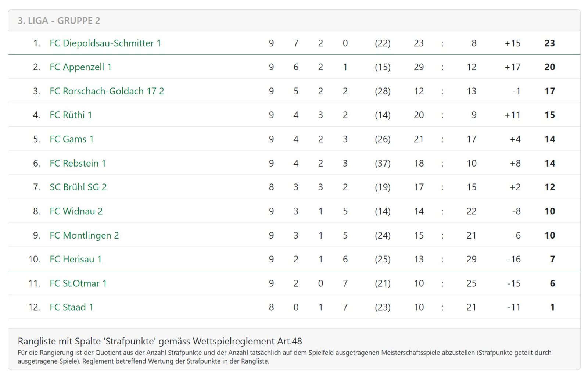Open FC Rorschach-Goldach 17 2 team page
Image resolution: width=588 pixels, height=379 pixels.
(107, 91)
